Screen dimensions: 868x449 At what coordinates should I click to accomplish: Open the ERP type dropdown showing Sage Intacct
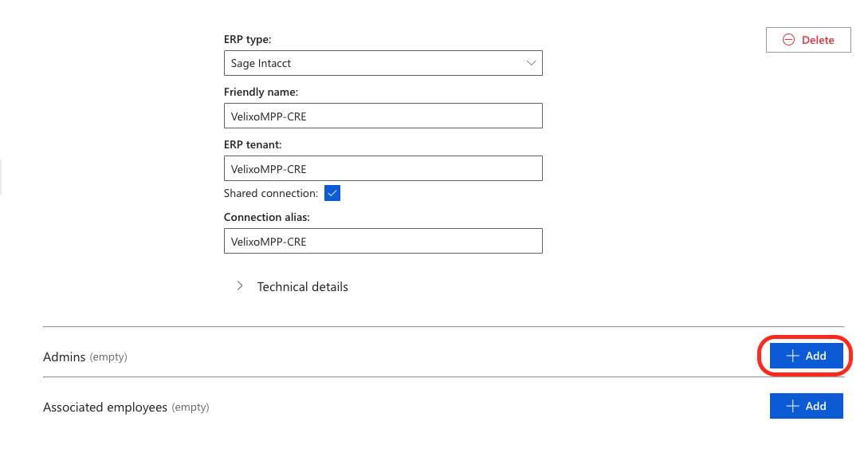[383, 63]
